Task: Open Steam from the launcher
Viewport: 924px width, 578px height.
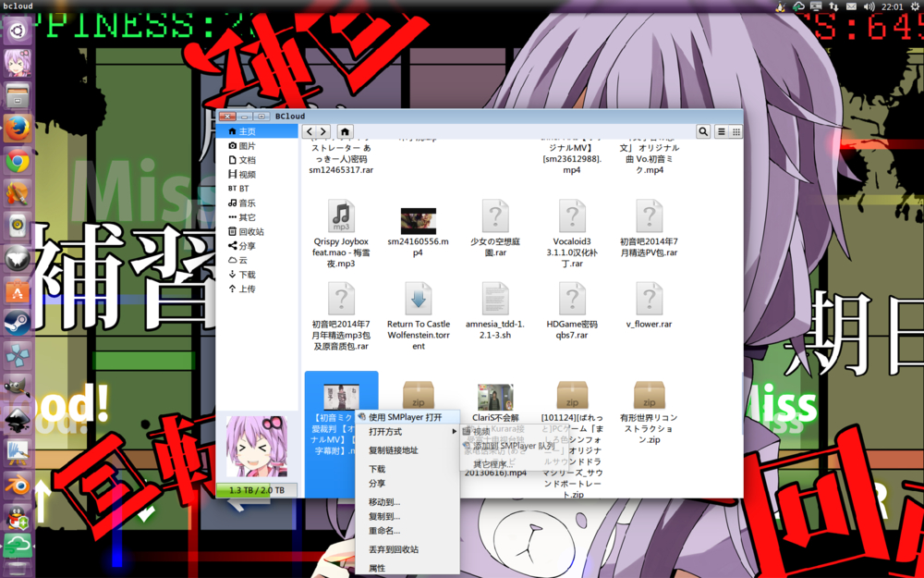Action: coord(17,323)
